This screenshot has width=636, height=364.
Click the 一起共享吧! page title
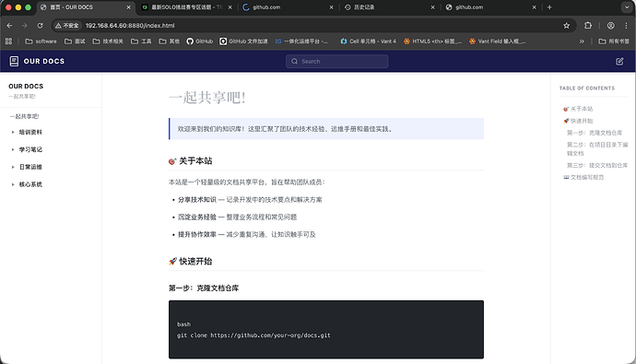[x=206, y=98]
